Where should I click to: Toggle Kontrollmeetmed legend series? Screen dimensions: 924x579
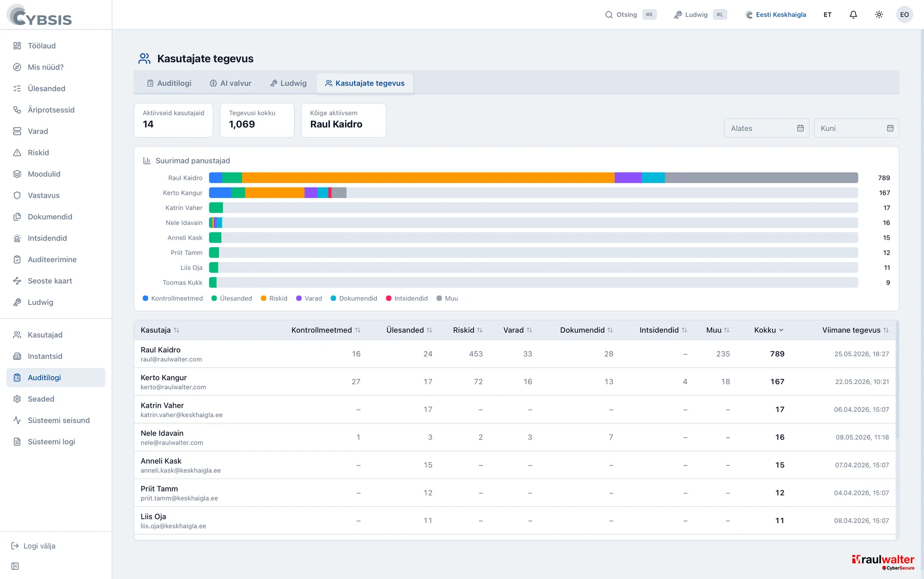173,298
